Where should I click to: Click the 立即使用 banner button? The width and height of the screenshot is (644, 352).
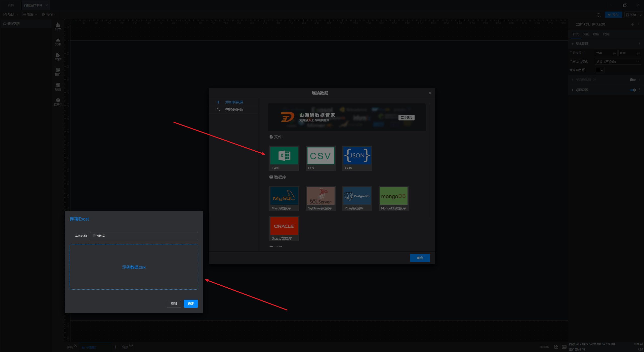click(x=406, y=117)
